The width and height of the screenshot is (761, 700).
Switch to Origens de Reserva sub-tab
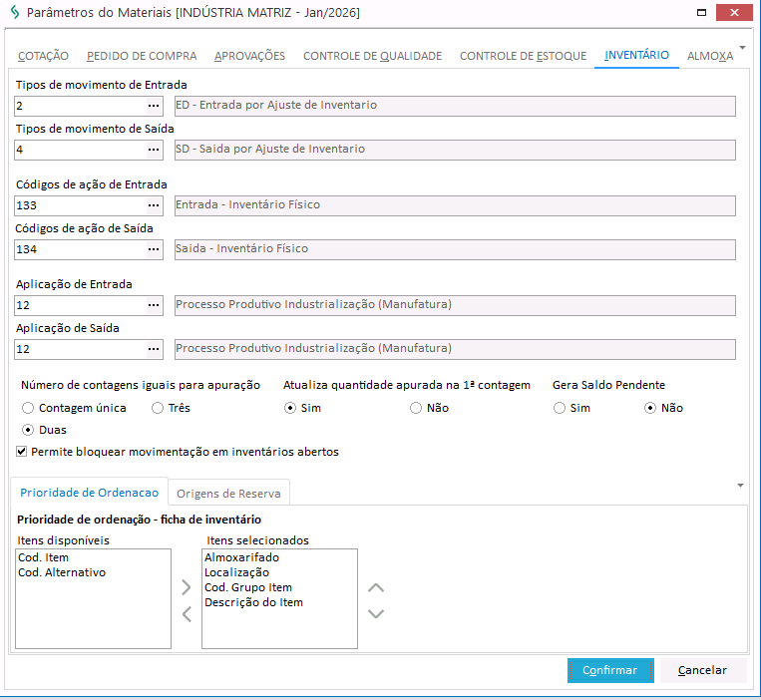point(228,494)
